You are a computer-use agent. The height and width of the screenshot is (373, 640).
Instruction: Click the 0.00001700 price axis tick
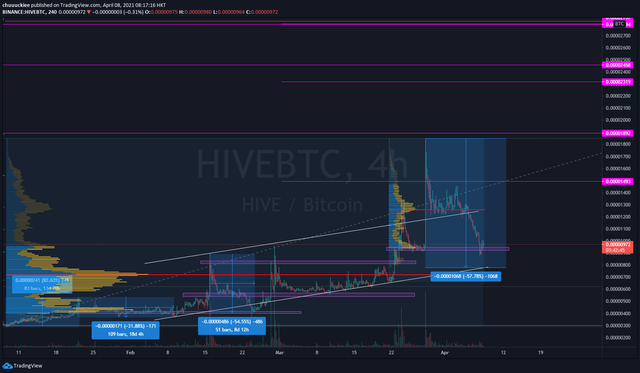[x=618, y=157]
